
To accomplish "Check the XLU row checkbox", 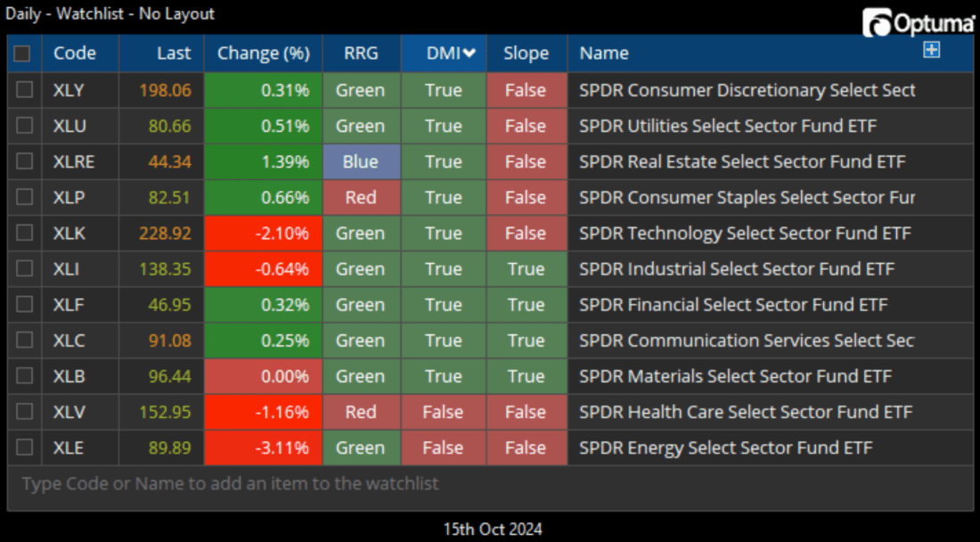I will point(24,126).
